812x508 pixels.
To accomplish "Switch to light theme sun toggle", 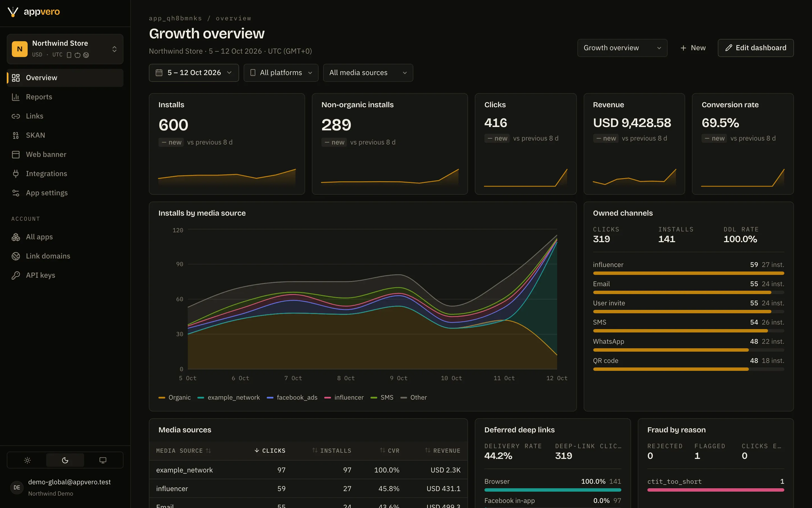I will pos(27,460).
